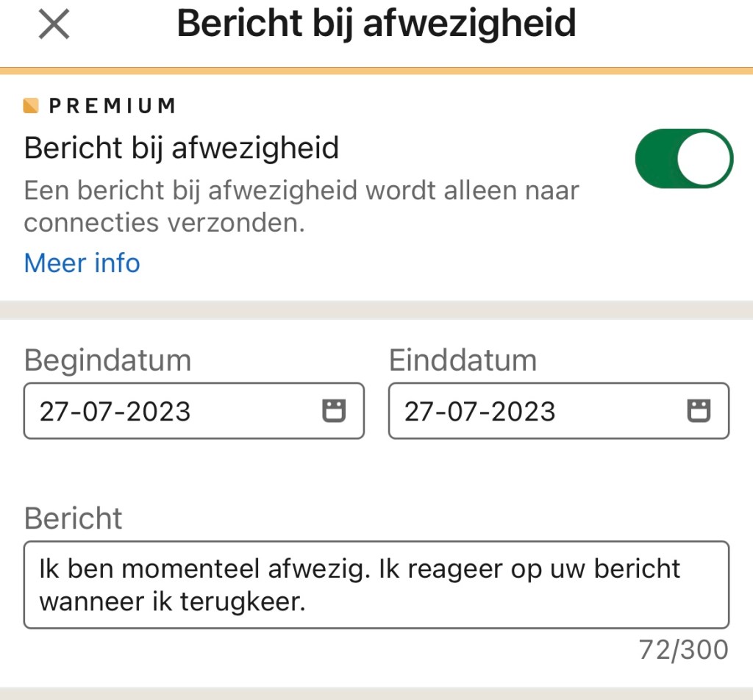Open the Meer info link
This screenshot has height=700, width=753.
pyautogui.click(x=82, y=262)
